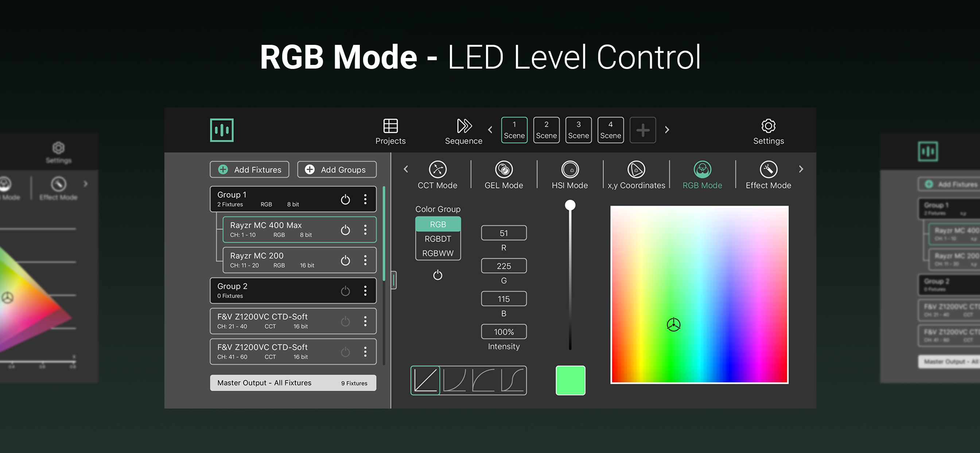Go to previous scenes with left chevron
This screenshot has width=980, height=453.
[x=490, y=130]
